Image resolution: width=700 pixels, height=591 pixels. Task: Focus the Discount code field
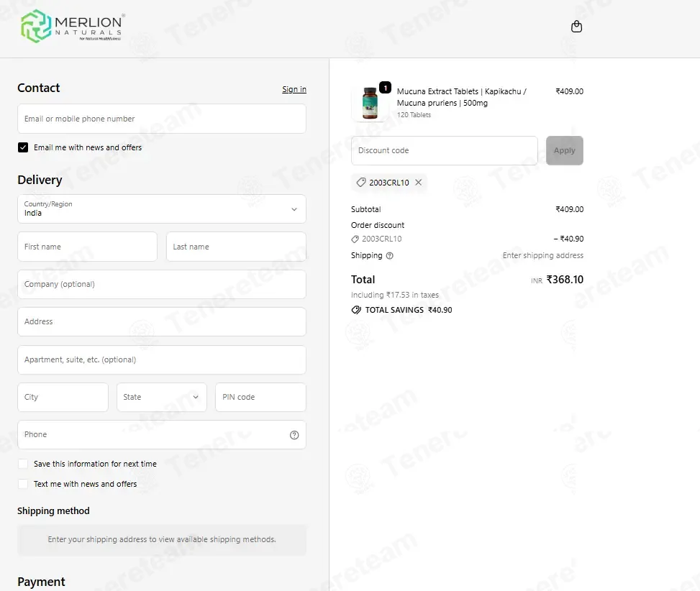(445, 150)
